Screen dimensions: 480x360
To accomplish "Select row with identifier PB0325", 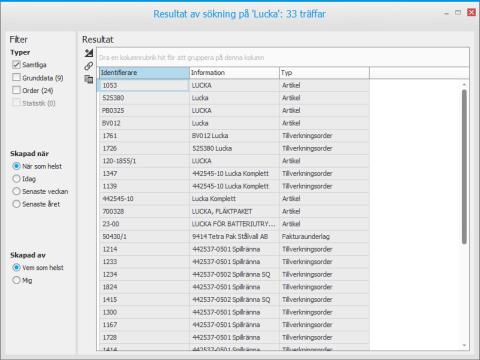I will coord(234,111).
